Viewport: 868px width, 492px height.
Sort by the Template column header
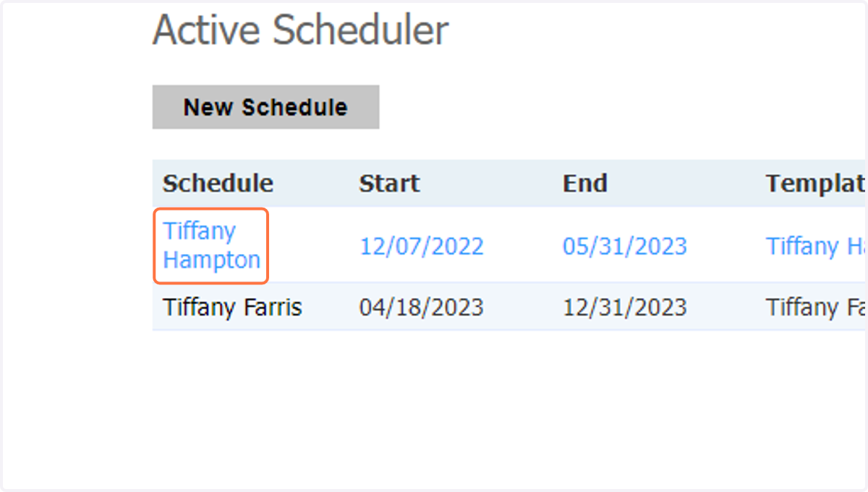817,184
